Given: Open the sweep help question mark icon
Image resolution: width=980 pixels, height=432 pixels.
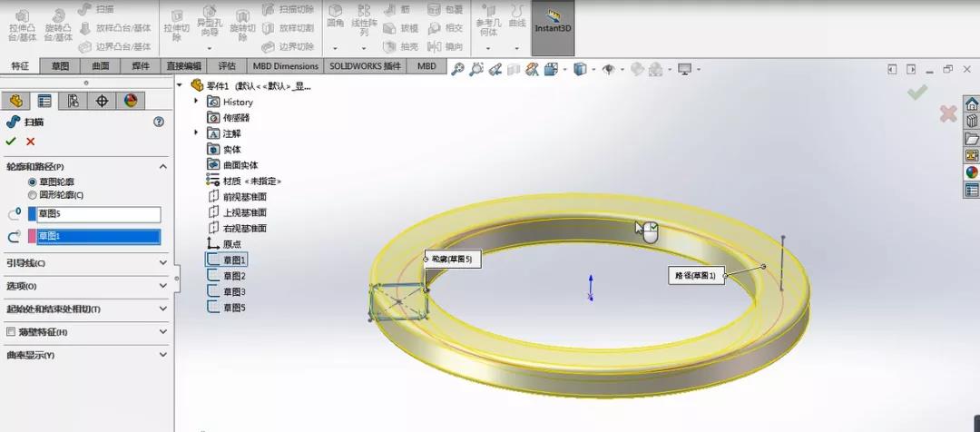Looking at the screenshot, I should coord(159,122).
